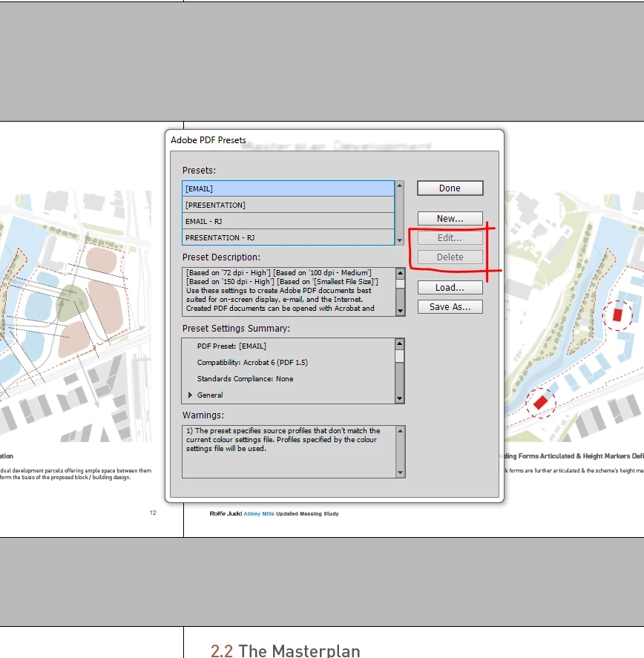Viewport: 644px width, 658px height.
Task: Click Settings Summary scroll up arrow
Action: [x=400, y=343]
